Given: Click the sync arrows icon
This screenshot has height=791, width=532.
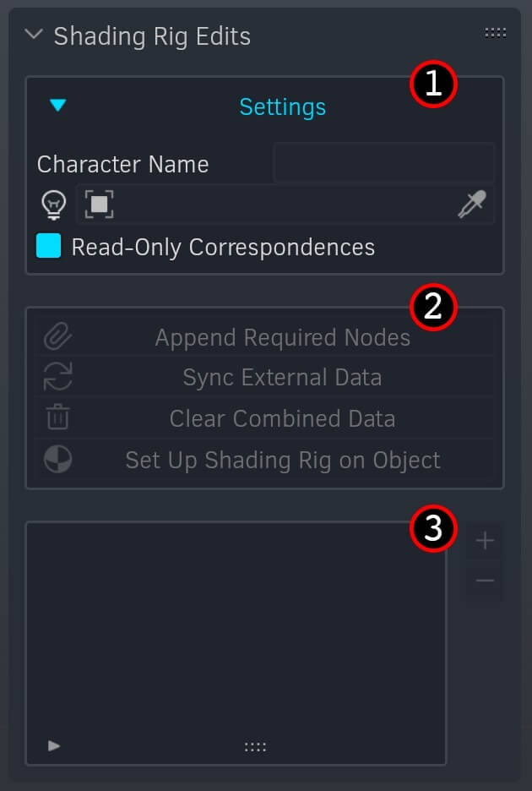Looking at the screenshot, I should 57,377.
